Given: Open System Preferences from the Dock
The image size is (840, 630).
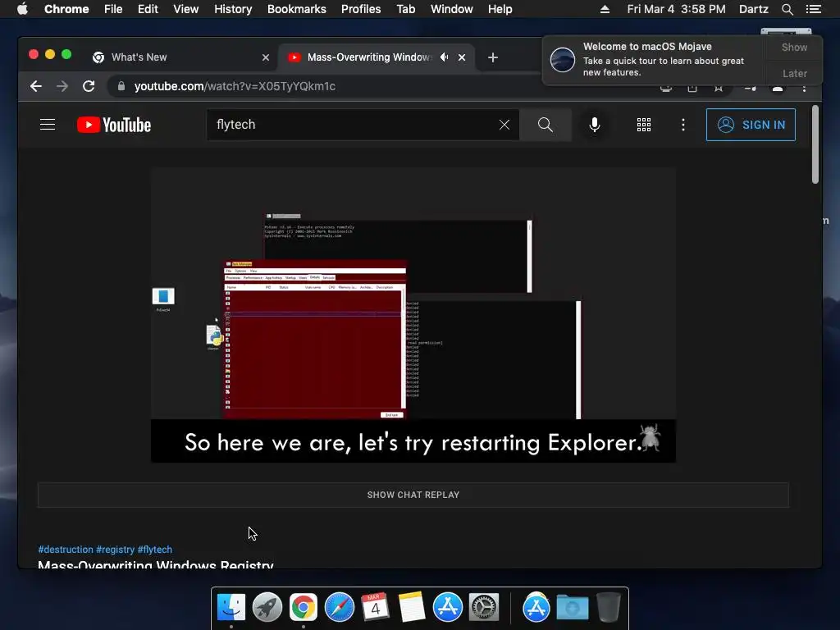Looking at the screenshot, I should point(484,608).
